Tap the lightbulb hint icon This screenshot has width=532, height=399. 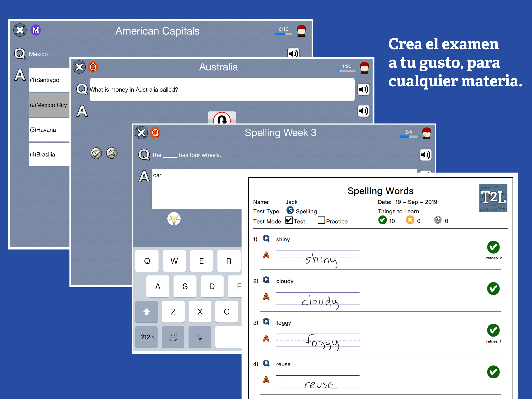tap(174, 219)
